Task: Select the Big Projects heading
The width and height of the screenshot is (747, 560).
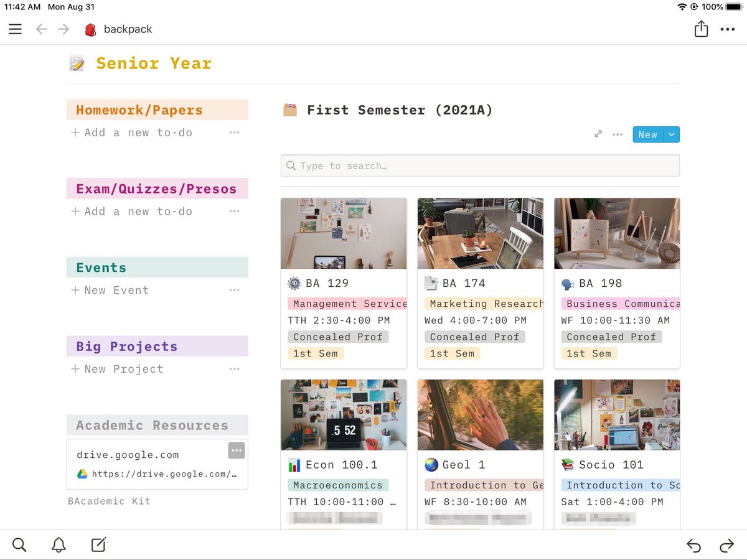Action: [127, 347]
